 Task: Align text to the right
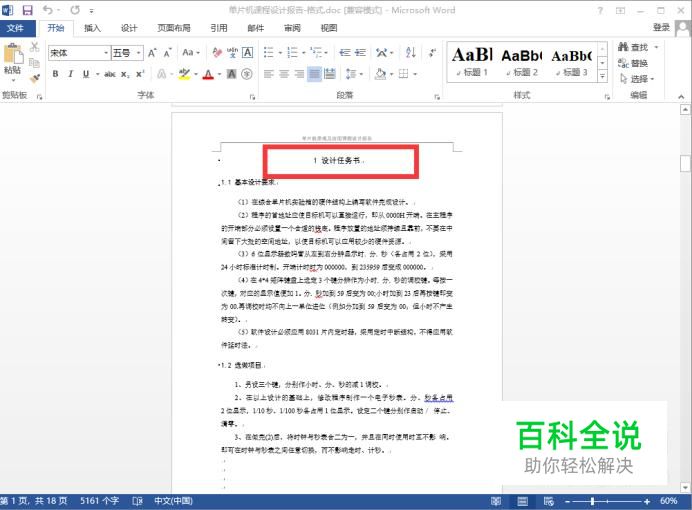pyautogui.click(x=299, y=74)
